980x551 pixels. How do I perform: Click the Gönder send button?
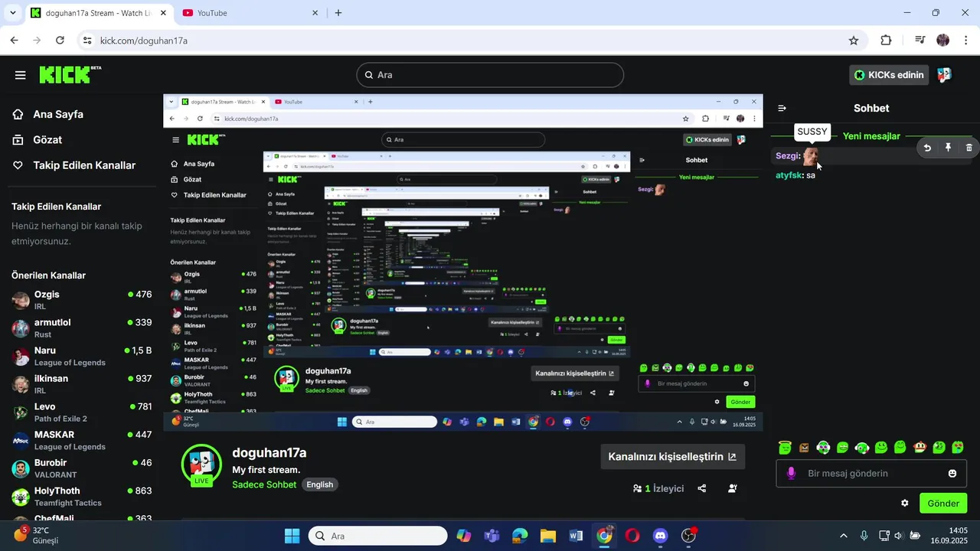click(x=943, y=503)
